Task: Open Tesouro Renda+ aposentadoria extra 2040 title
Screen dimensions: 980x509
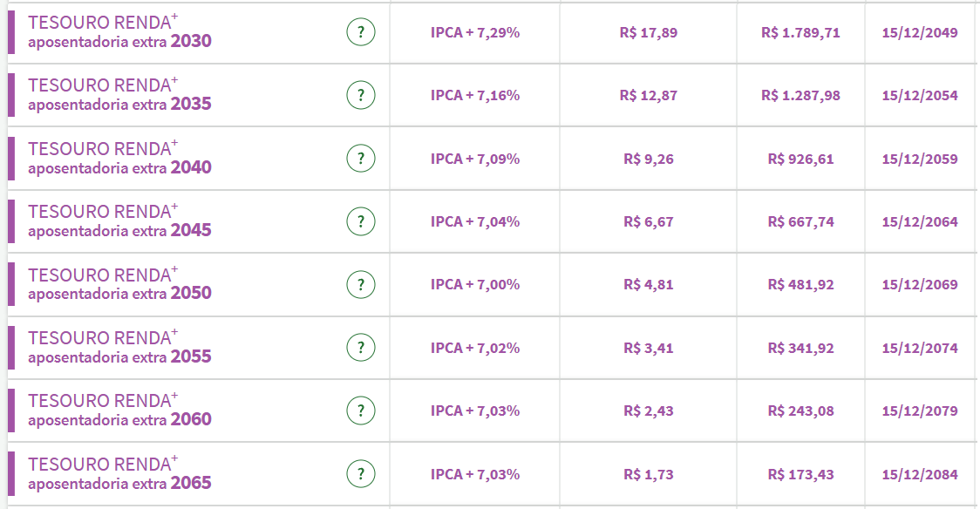Action: pyautogui.click(x=119, y=158)
